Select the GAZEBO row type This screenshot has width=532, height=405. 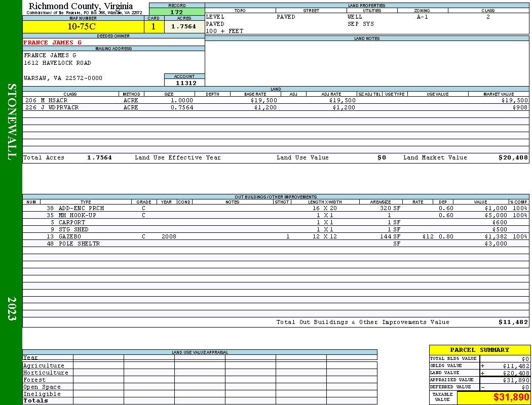pos(70,236)
